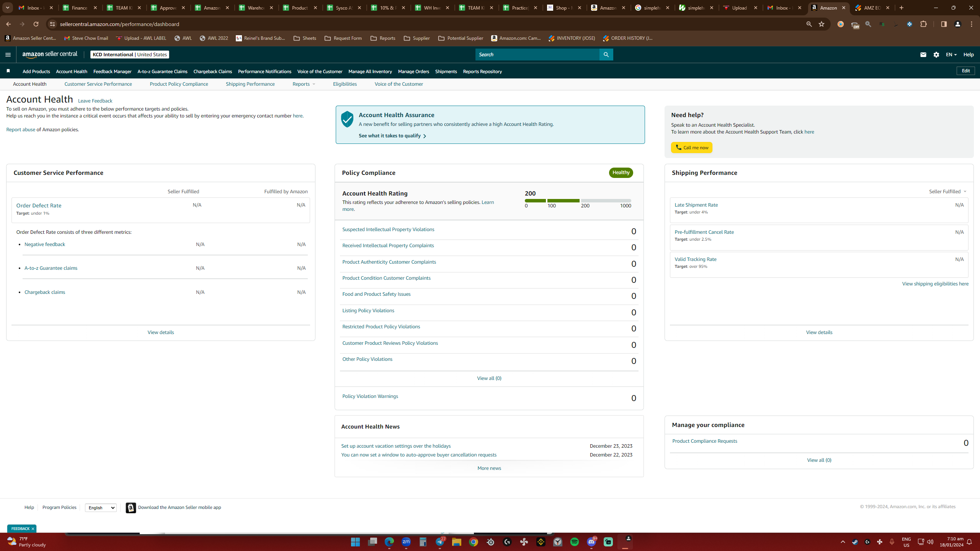This screenshot has width=980, height=551.
Task: Open the EN language dropdown
Action: (951, 55)
